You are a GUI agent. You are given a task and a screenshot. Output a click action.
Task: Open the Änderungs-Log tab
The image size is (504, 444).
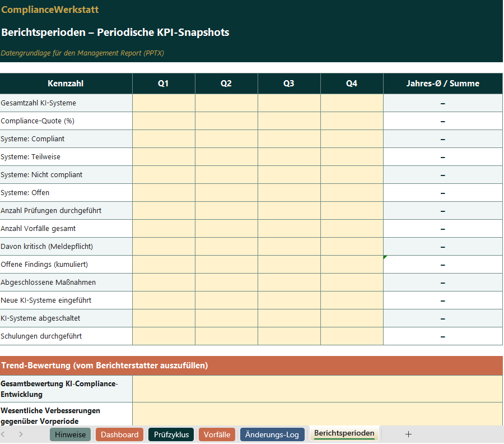[272, 434]
